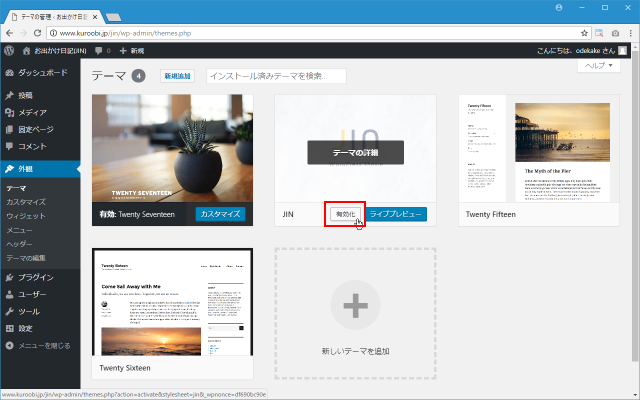The width and height of the screenshot is (640, 400).
Task: Click the site info icon in address bar
Action: [53, 33]
